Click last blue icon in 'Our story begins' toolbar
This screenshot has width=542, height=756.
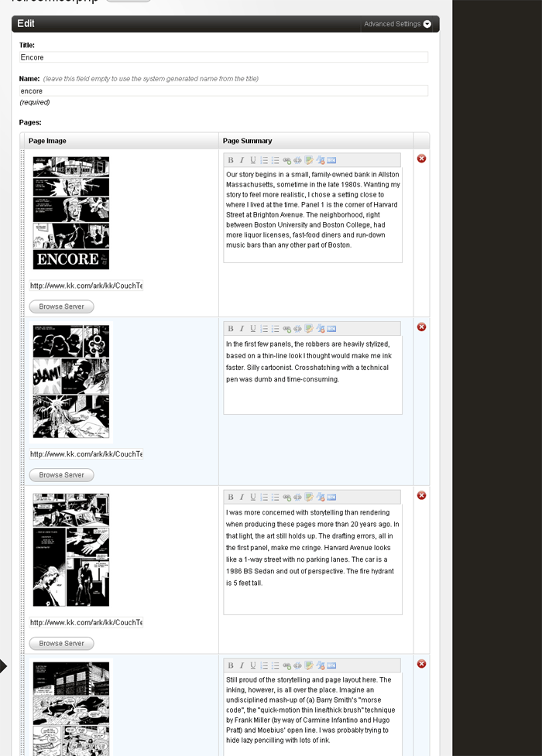(331, 160)
